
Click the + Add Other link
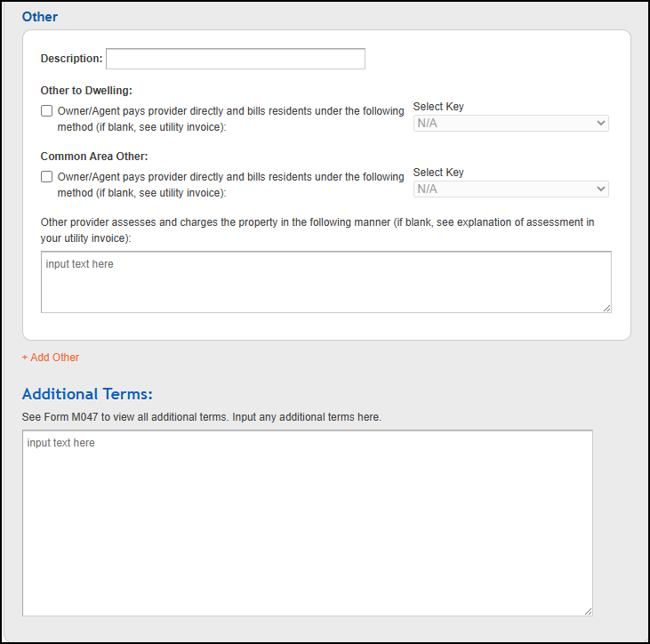coord(51,358)
